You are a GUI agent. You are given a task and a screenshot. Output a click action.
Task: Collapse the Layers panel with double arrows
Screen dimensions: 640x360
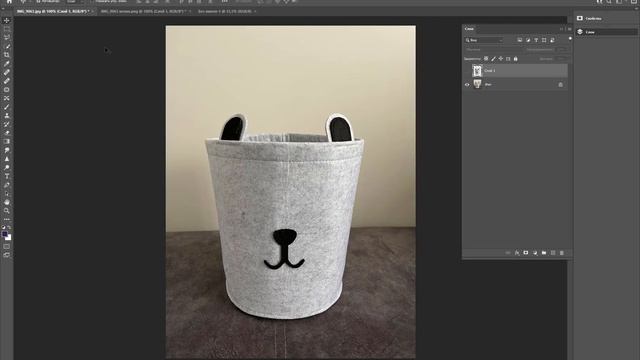[561, 29]
